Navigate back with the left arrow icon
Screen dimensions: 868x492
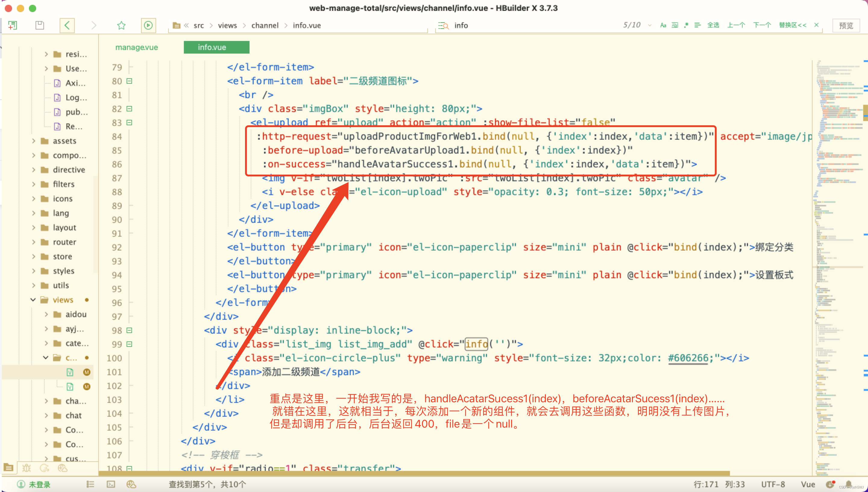point(67,25)
